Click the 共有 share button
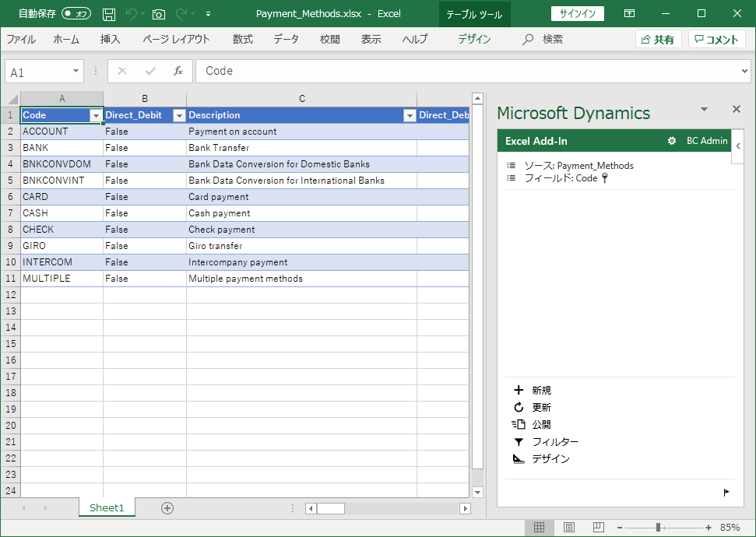Viewport: 756px width, 537px height. point(658,40)
